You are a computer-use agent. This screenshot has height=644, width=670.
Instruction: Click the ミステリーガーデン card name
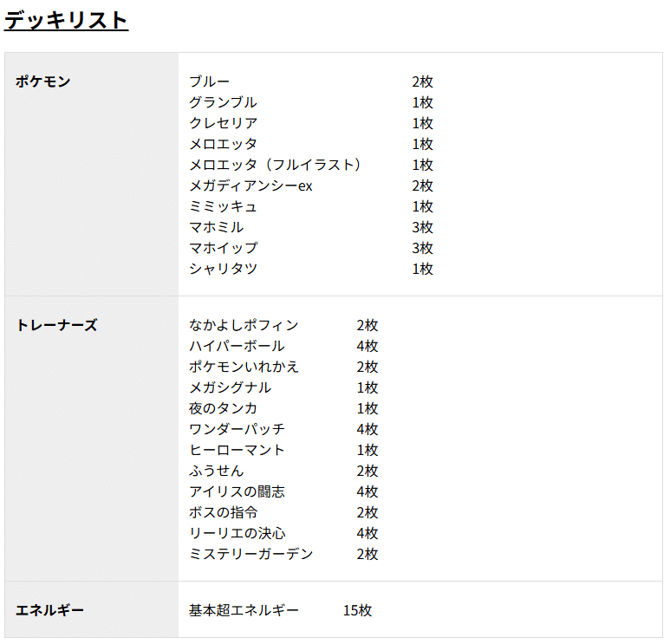[250, 554]
